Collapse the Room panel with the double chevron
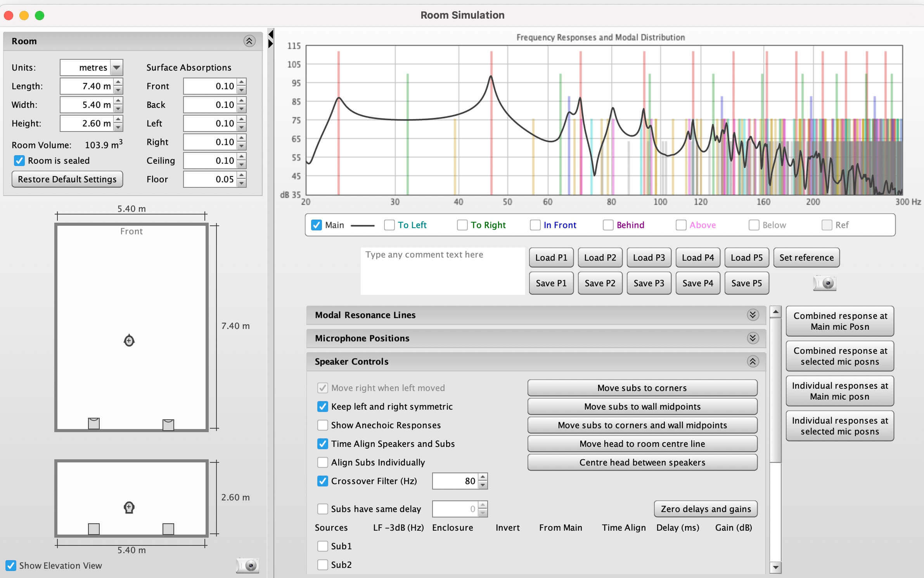This screenshot has width=924, height=578. [249, 41]
